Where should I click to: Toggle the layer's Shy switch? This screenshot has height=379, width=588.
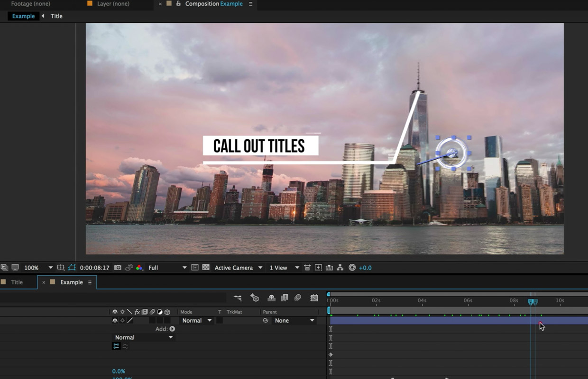(x=115, y=321)
